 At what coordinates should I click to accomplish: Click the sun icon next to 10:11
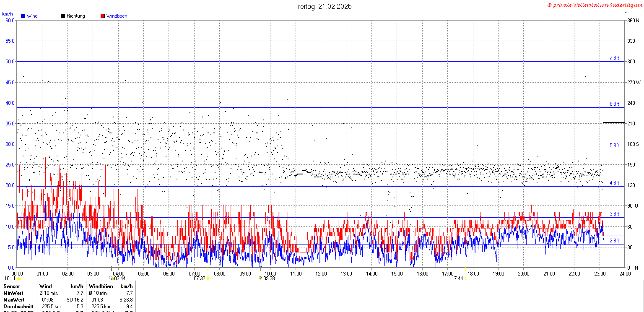pos(18,278)
